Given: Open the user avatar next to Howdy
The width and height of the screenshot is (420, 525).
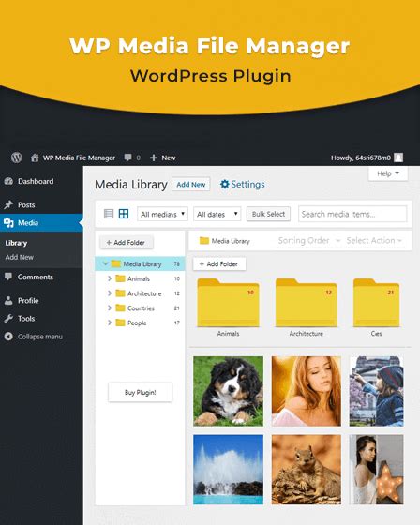Looking at the screenshot, I should [x=398, y=157].
